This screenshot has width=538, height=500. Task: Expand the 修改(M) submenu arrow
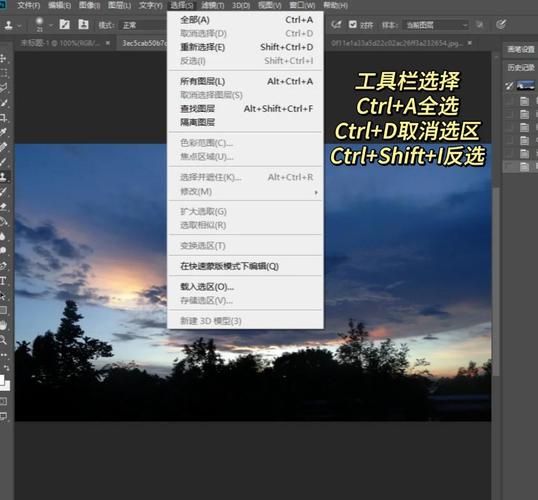316,192
